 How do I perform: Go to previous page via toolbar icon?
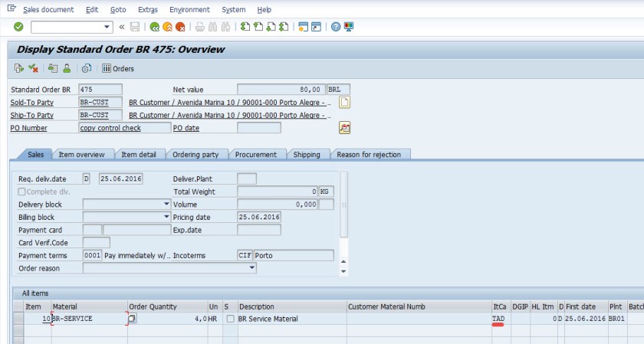point(258,27)
